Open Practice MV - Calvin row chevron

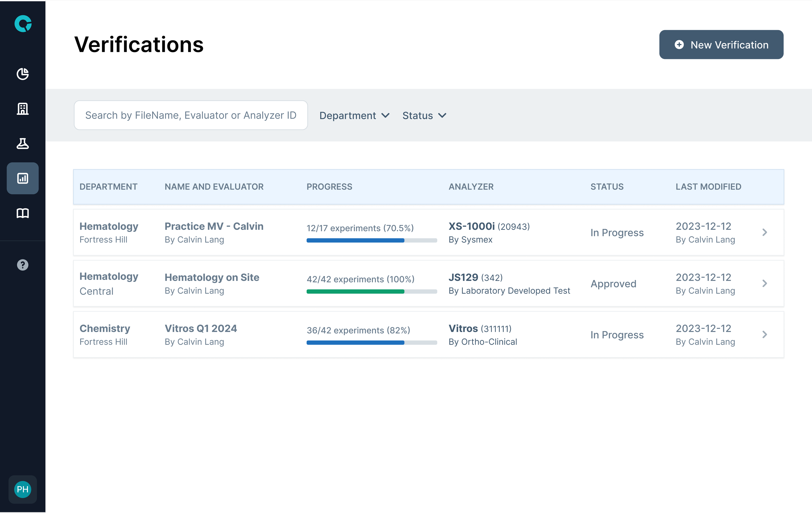(764, 232)
